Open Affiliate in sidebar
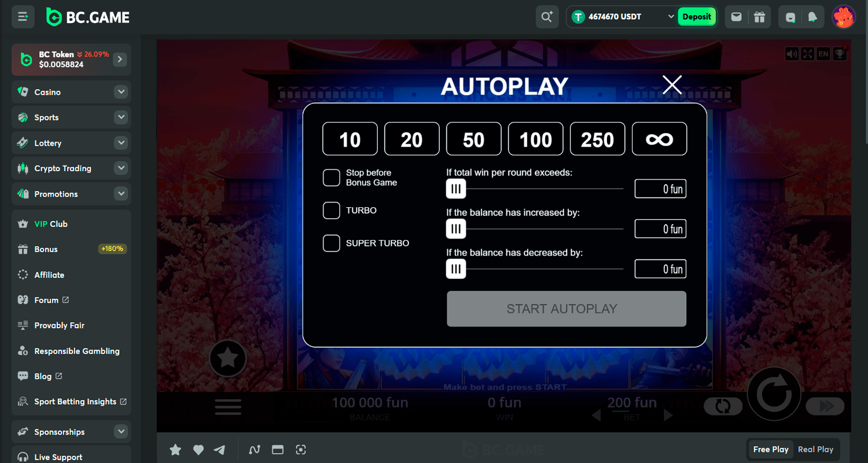 pyautogui.click(x=71, y=275)
